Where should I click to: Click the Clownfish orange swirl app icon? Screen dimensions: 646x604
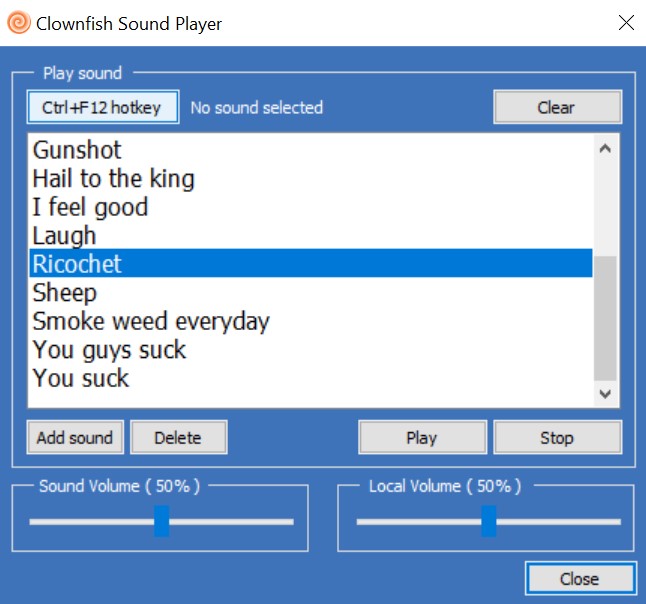click(x=19, y=23)
